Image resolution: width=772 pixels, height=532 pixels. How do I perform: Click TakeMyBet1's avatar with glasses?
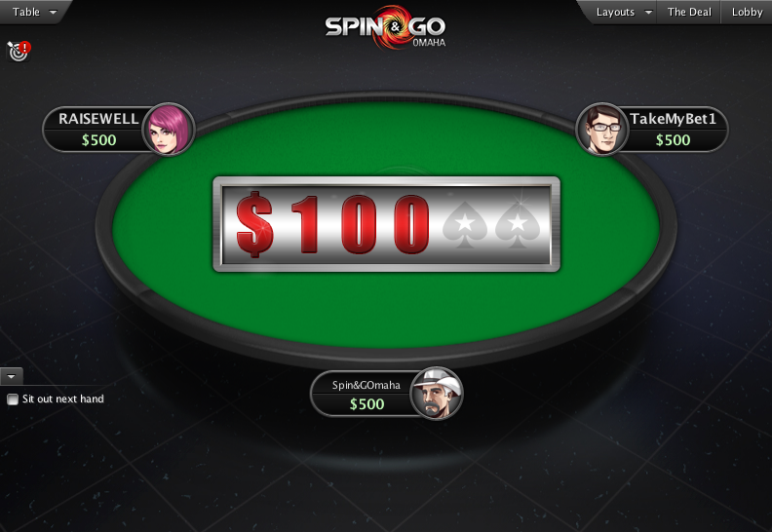(601, 130)
